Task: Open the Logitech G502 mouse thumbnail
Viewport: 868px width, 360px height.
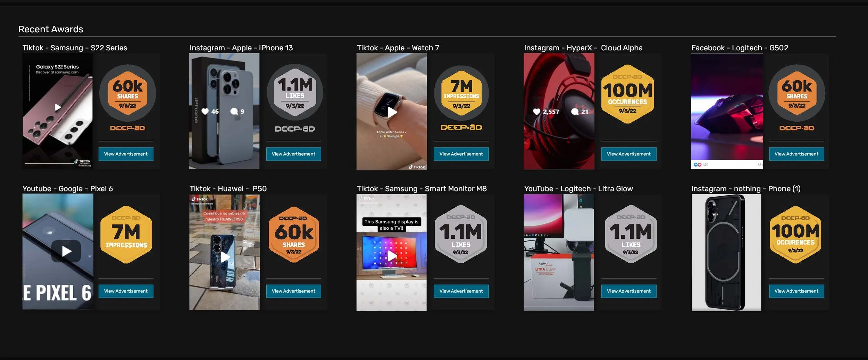Action: click(727, 111)
